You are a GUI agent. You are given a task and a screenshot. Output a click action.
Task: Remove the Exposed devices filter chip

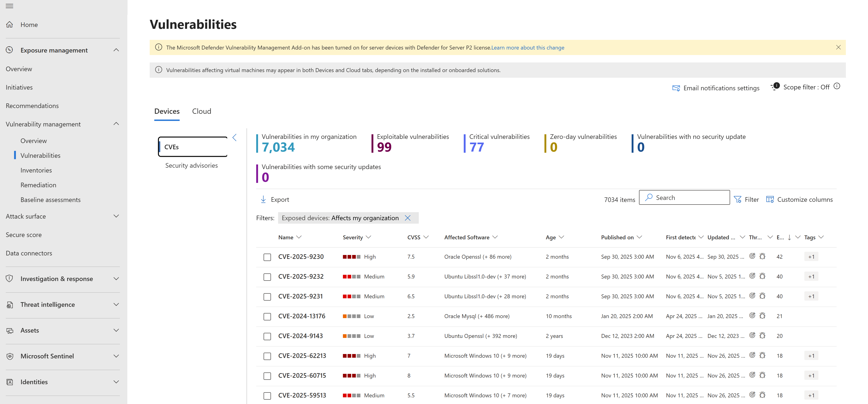pos(407,218)
